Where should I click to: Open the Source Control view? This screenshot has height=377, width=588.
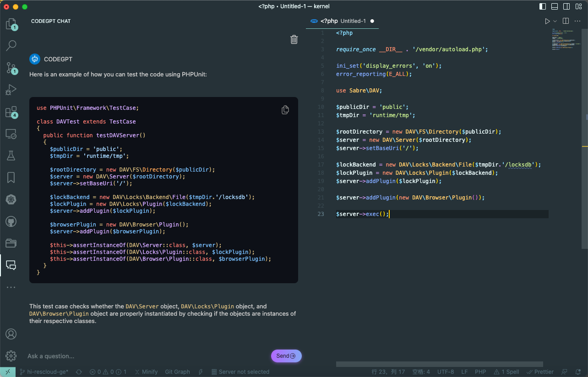[x=11, y=68]
